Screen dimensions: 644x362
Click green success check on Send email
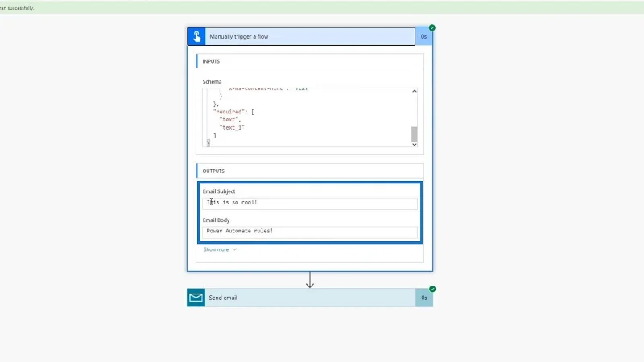point(432,289)
